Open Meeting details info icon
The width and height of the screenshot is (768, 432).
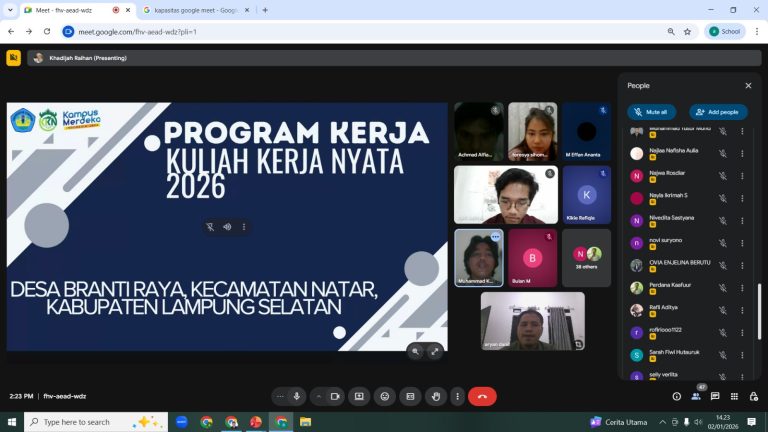(x=676, y=396)
